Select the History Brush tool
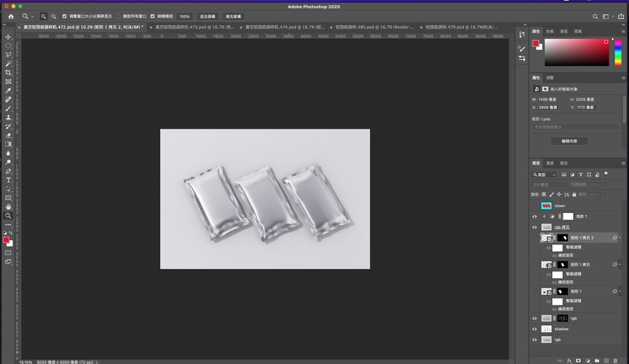Viewport: 629px width, 364px height. pyautogui.click(x=8, y=126)
